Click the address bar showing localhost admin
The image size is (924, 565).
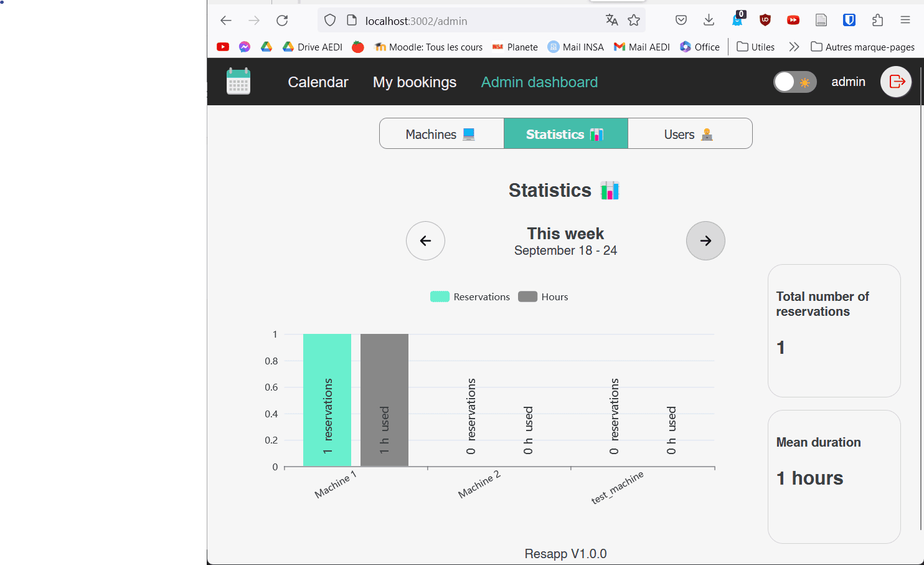coord(416,21)
